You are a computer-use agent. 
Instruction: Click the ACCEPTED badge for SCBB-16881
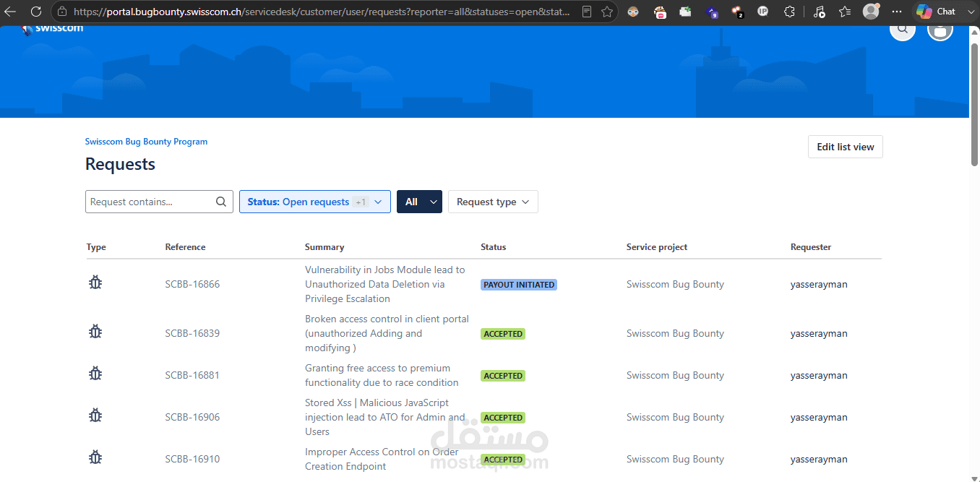point(503,376)
